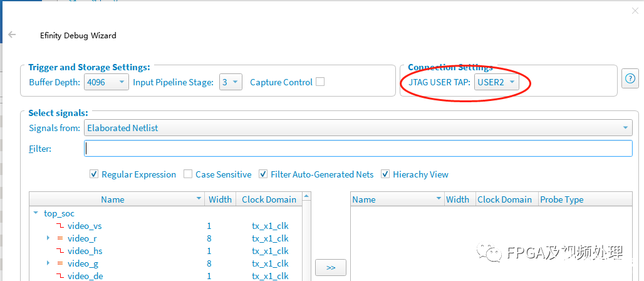Viewport: 644px width, 281px height.
Task: Click into the Filter text field
Action: point(358,149)
